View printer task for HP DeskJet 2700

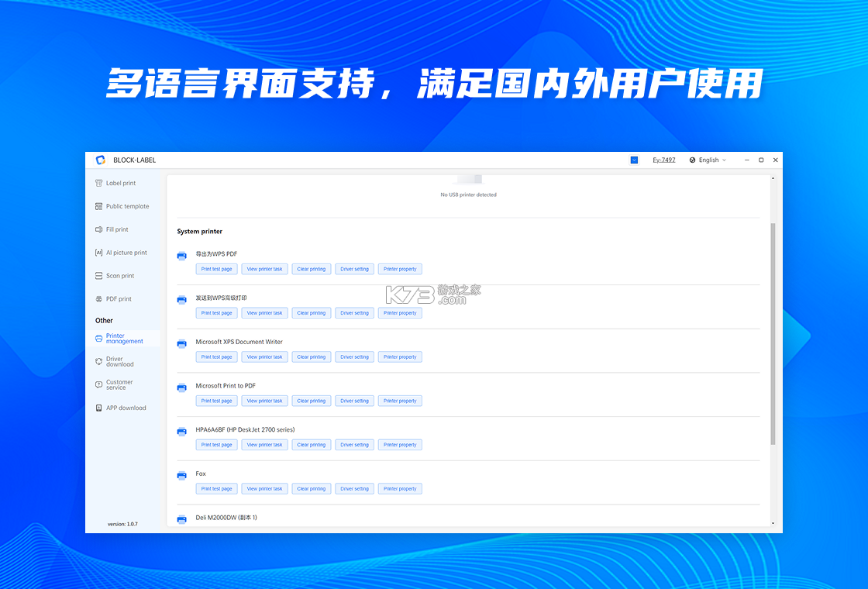(x=264, y=445)
